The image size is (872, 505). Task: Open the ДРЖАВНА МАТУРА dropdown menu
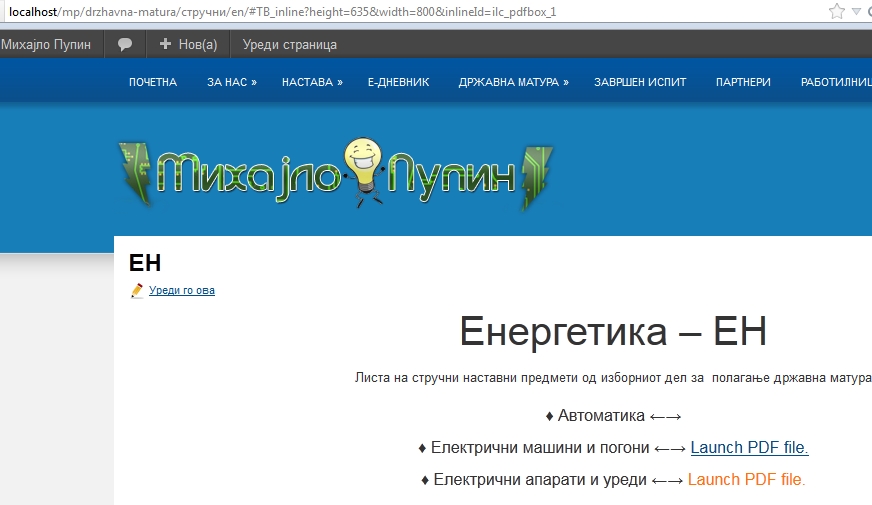(513, 83)
